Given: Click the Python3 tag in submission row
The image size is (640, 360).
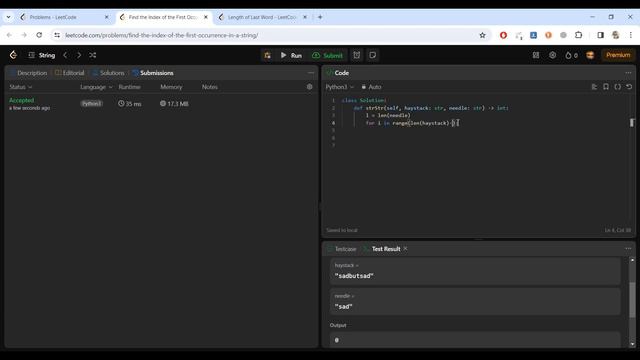Looking at the screenshot, I should [91, 104].
